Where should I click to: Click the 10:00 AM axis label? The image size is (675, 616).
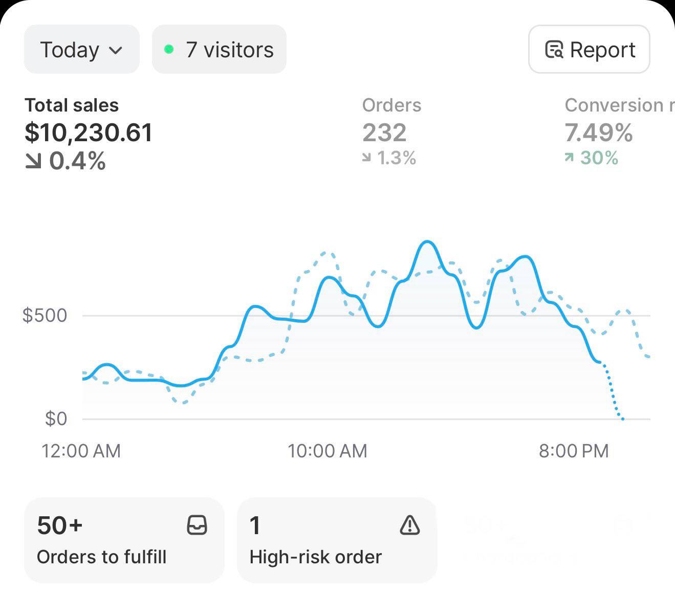[328, 451]
